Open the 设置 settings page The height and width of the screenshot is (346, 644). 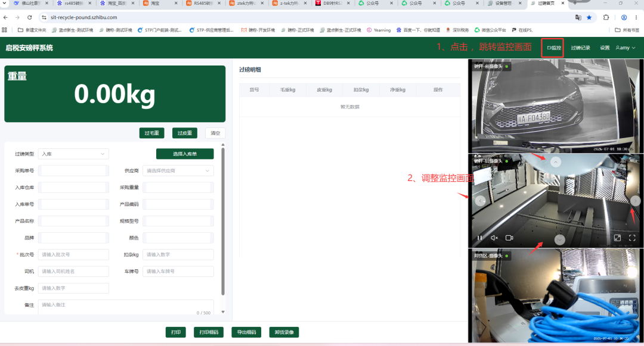pos(605,48)
